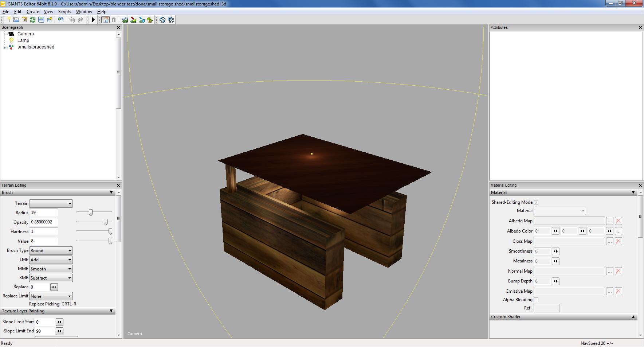Open the Brush Type dropdown

point(51,251)
